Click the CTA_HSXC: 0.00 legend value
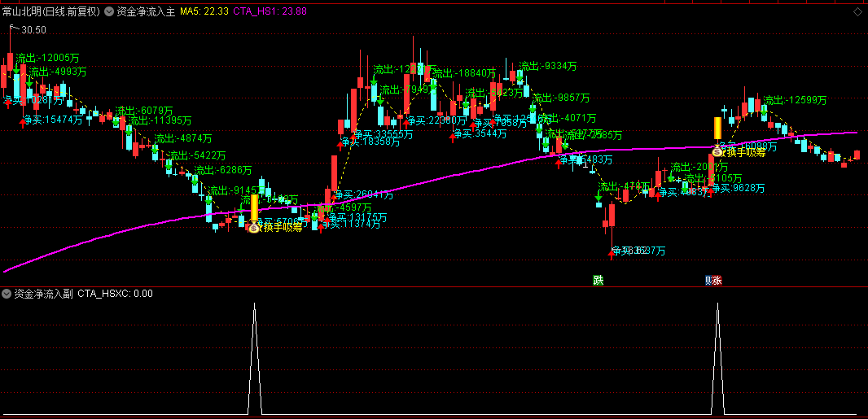The height and width of the screenshot is (419, 868). coord(115,294)
